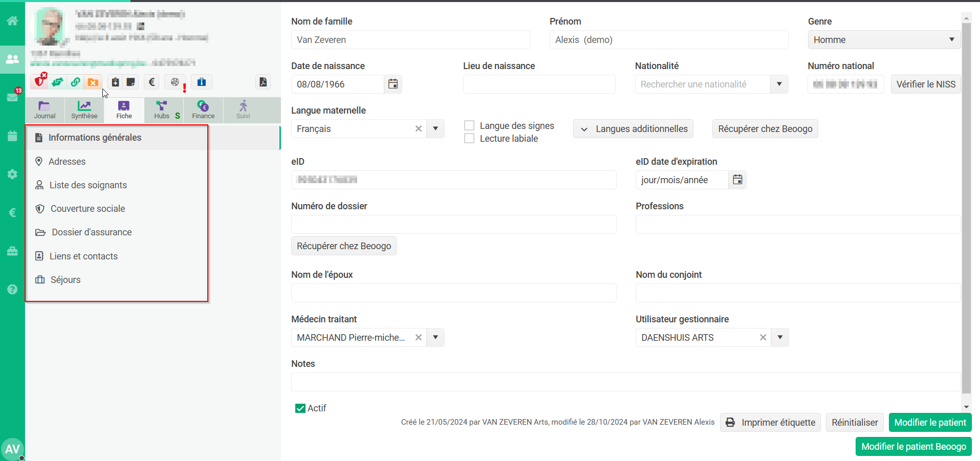Viewport: 980px width, 461px height.
Task: Select the Fiche tab
Action: click(x=124, y=110)
